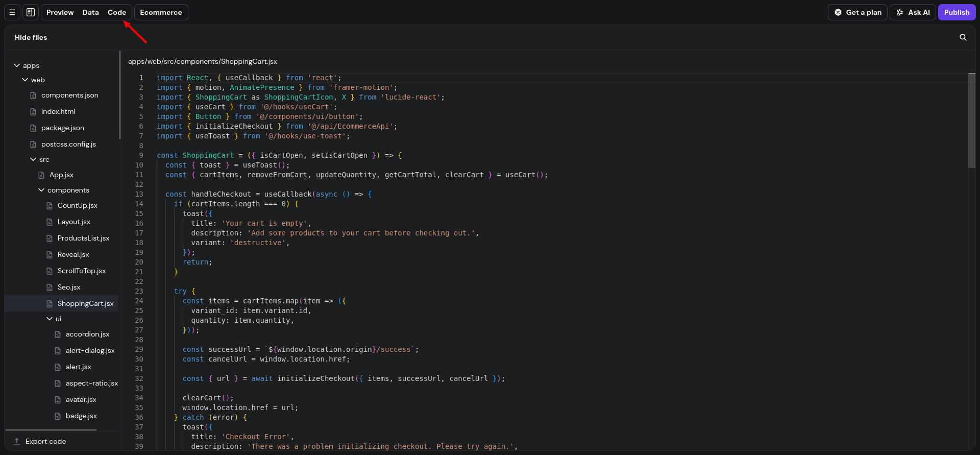Click the file icon beside components.json
The height and width of the screenshot is (455, 980).
coord(33,95)
